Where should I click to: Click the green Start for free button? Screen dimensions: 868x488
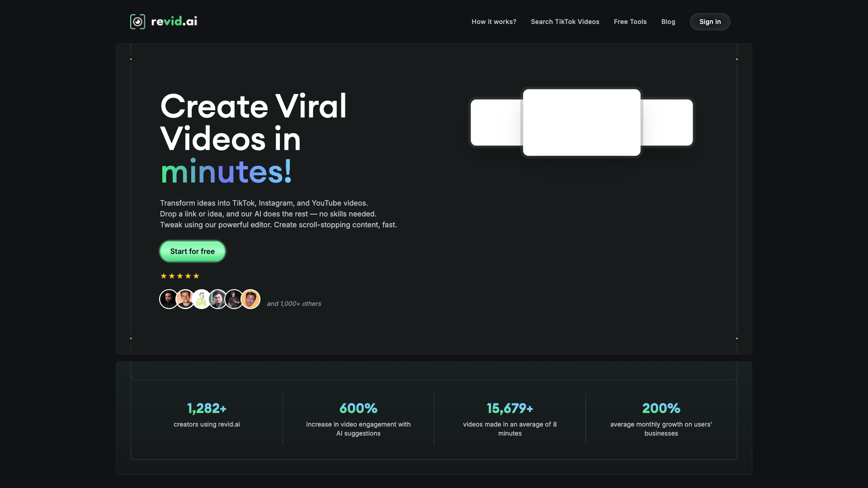pyautogui.click(x=192, y=251)
